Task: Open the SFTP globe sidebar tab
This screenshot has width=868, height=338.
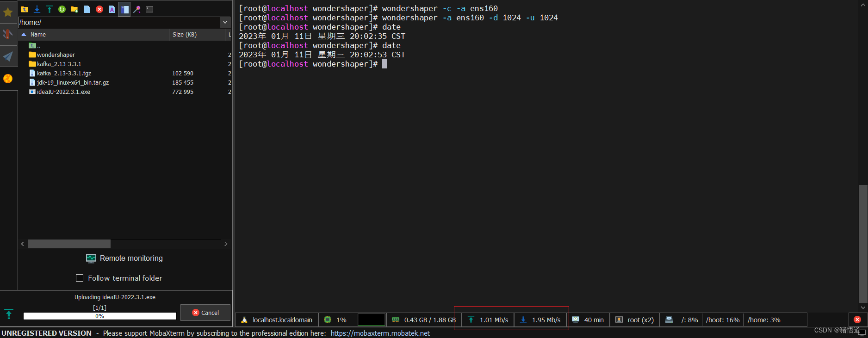Action: pos(8,79)
